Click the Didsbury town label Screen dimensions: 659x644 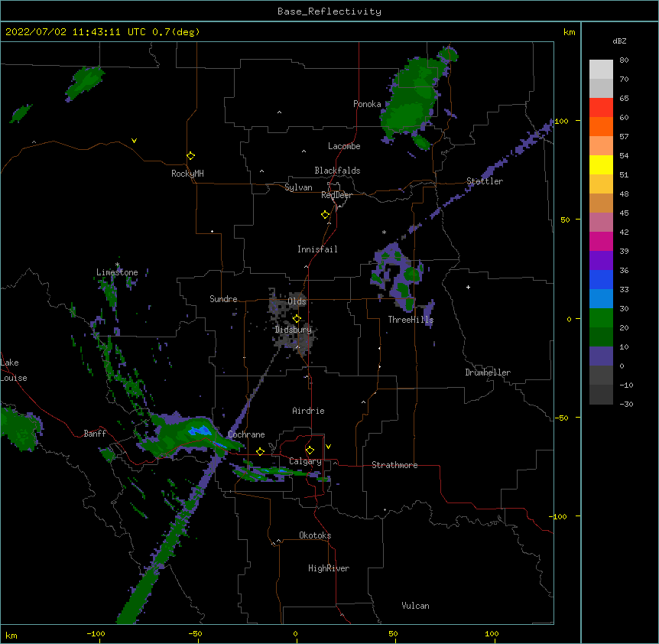point(294,330)
